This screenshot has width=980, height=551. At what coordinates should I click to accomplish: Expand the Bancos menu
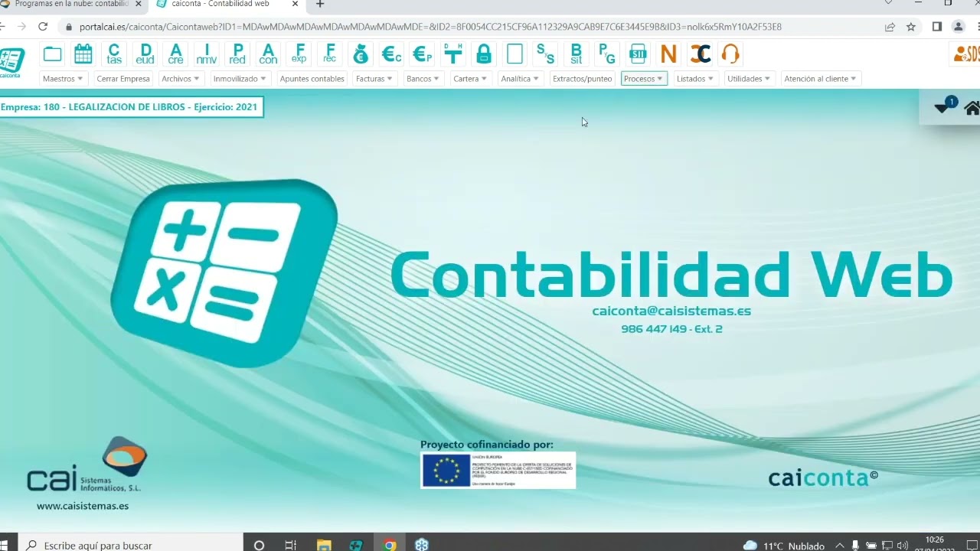423,79
